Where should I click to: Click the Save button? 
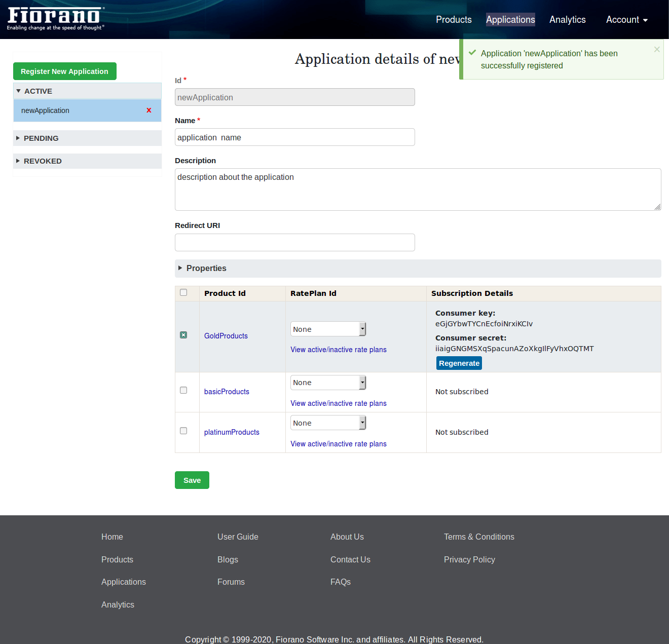[192, 480]
